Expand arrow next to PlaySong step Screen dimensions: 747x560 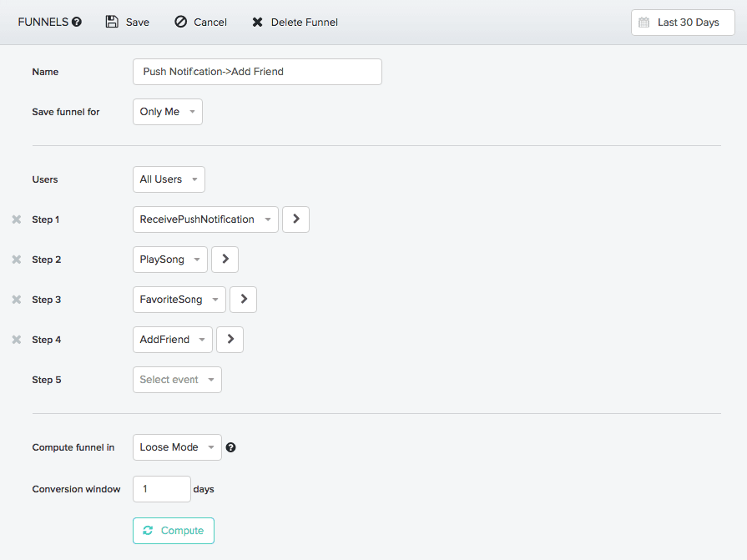coord(225,260)
